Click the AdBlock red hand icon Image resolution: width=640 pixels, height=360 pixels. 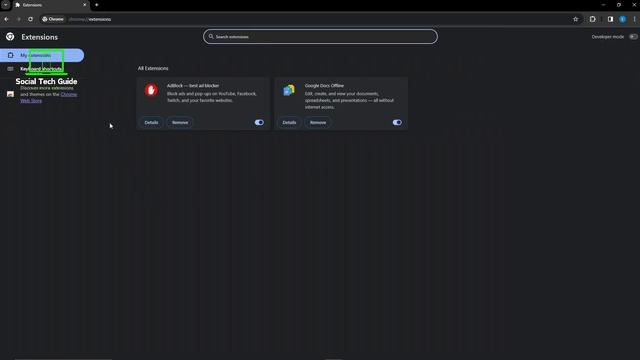151,90
